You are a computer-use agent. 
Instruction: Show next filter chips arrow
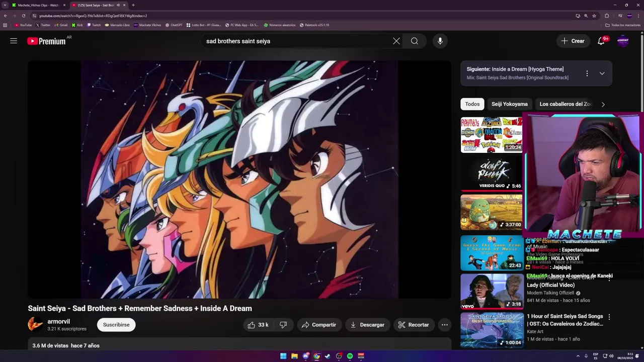click(x=603, y=104)
